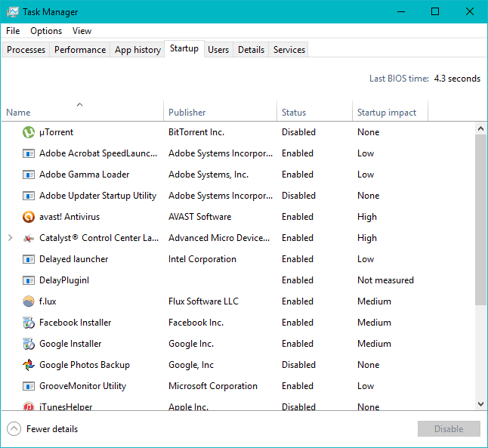Click the Delayed launcher row name
Viewport: 488px width, 448px height.
(x=73, y=259)
